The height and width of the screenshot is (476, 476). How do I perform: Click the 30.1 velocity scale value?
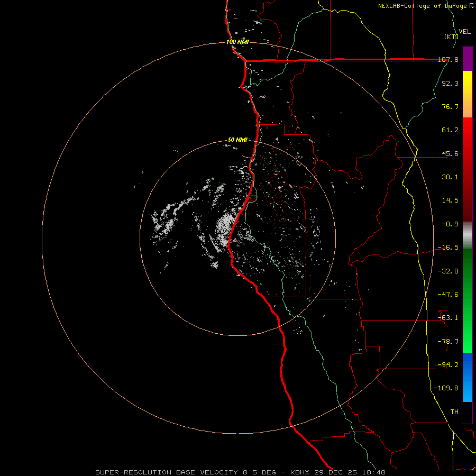pos(450,177)
